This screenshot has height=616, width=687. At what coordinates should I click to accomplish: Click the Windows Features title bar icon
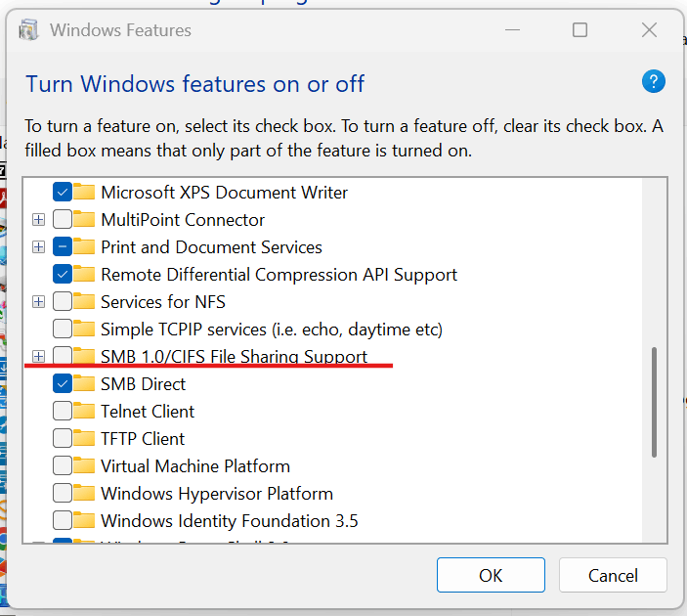[29, 29]
